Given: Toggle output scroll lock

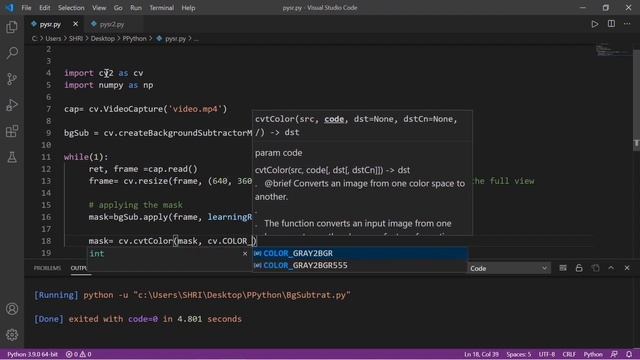Looking at the screenshot, I should (x=579, y=268).
